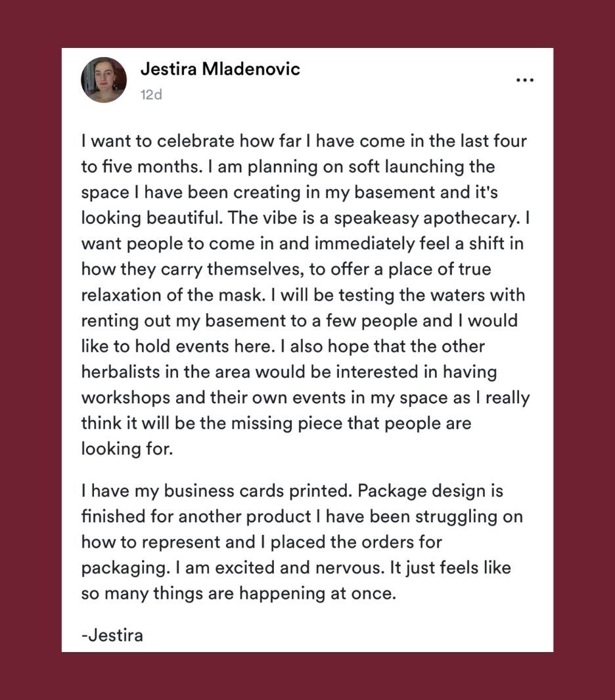Open the Jestira Mladenovic profile name link
This screenshot has width=615, height=700.
pyautogui.click(x=220, y=70)
